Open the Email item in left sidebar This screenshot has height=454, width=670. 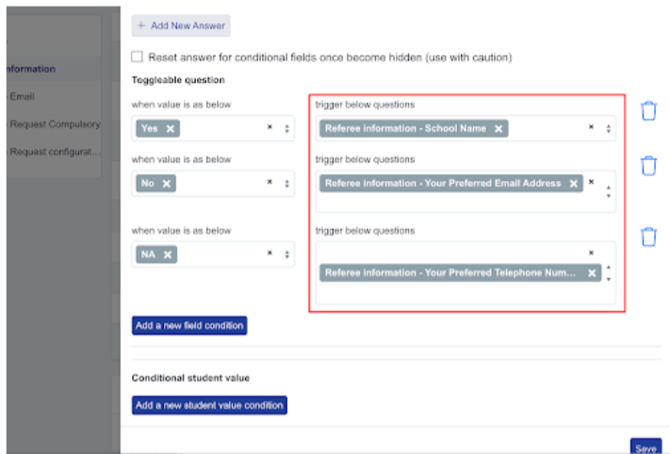click(22, 96)
